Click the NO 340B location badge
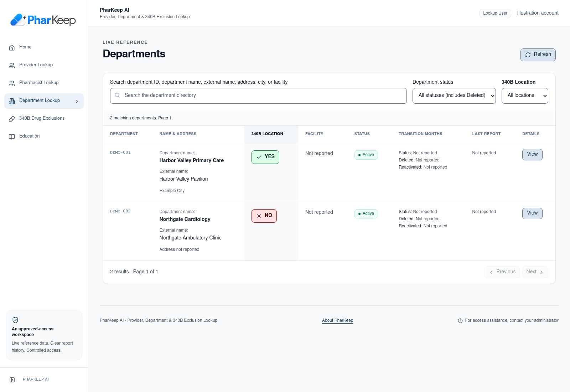The image size is (570, 392). (264, 216)
